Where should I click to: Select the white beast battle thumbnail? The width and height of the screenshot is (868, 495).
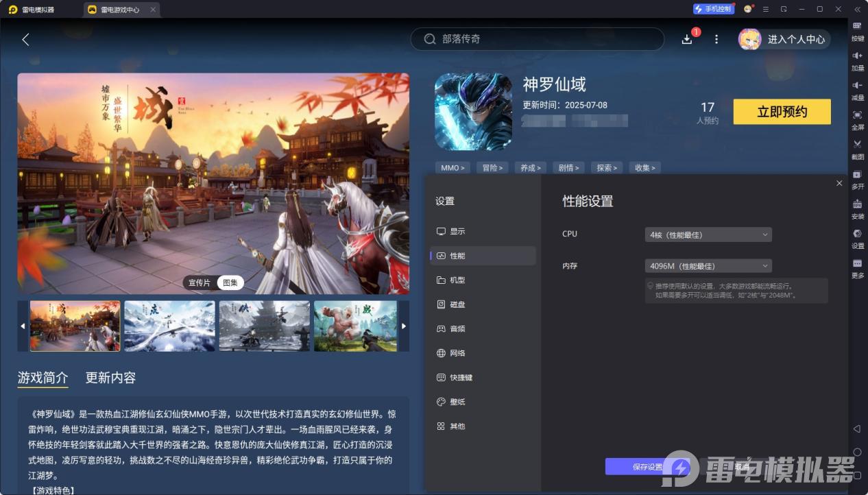(355, 326)
